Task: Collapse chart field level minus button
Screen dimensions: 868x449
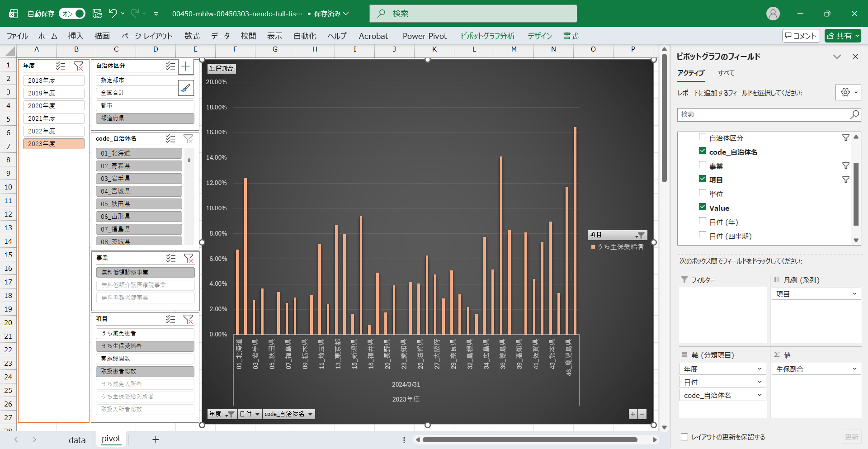Action: point(642,414)
